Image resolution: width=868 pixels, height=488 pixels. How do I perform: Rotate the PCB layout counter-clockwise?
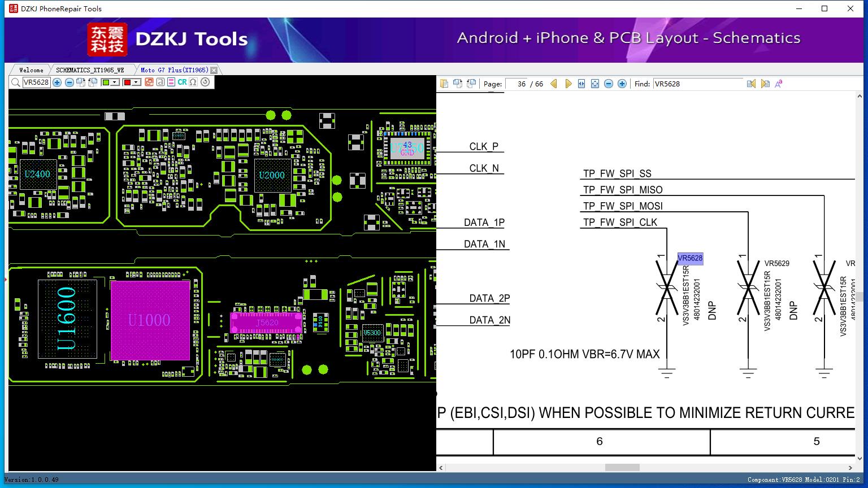tap(92, 82)
